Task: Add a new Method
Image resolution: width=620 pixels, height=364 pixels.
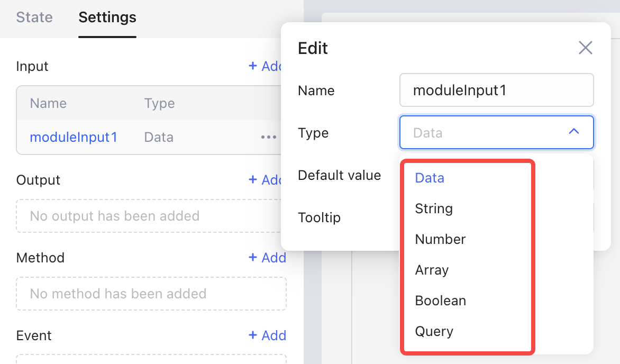Action: point(267,258)
